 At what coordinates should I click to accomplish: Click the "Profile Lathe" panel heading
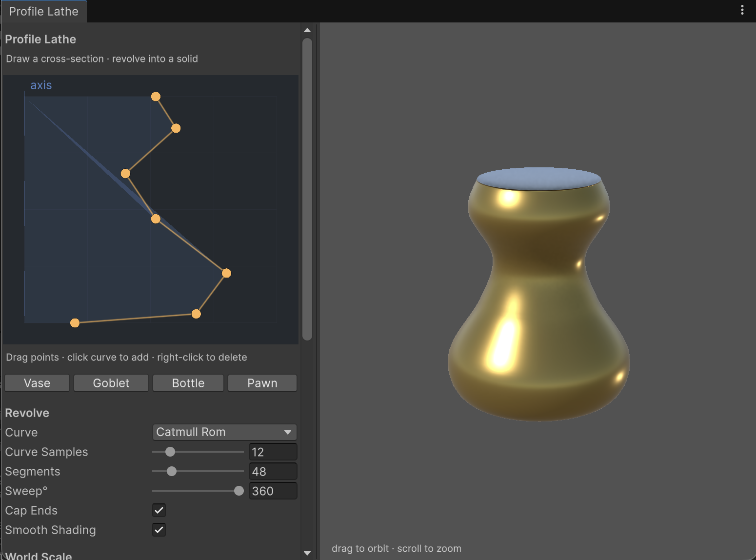click(40, 39)
